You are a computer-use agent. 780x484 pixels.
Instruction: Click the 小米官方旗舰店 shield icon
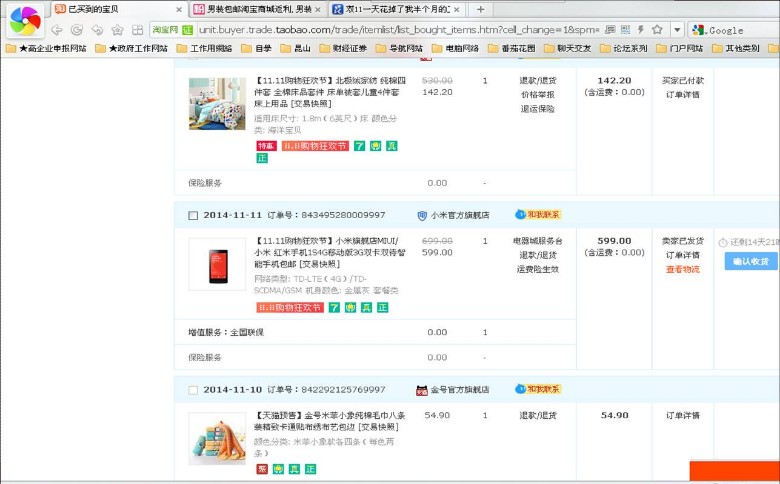pos(422,215)
